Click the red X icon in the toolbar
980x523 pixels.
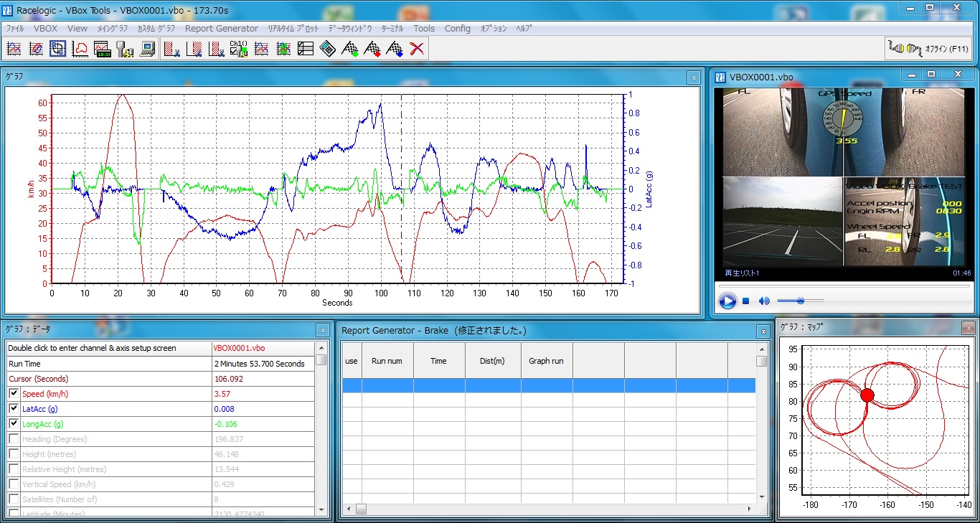click(417, 49)
